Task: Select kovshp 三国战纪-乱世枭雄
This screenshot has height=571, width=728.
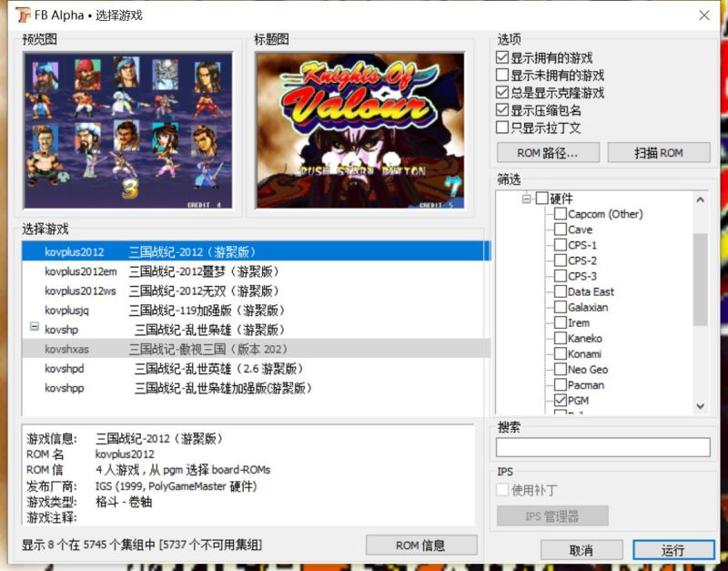Action: pos(255,330)
